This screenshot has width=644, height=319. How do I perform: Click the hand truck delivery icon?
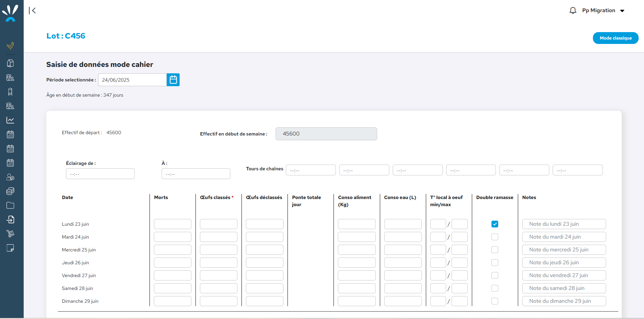coord(10,234)
